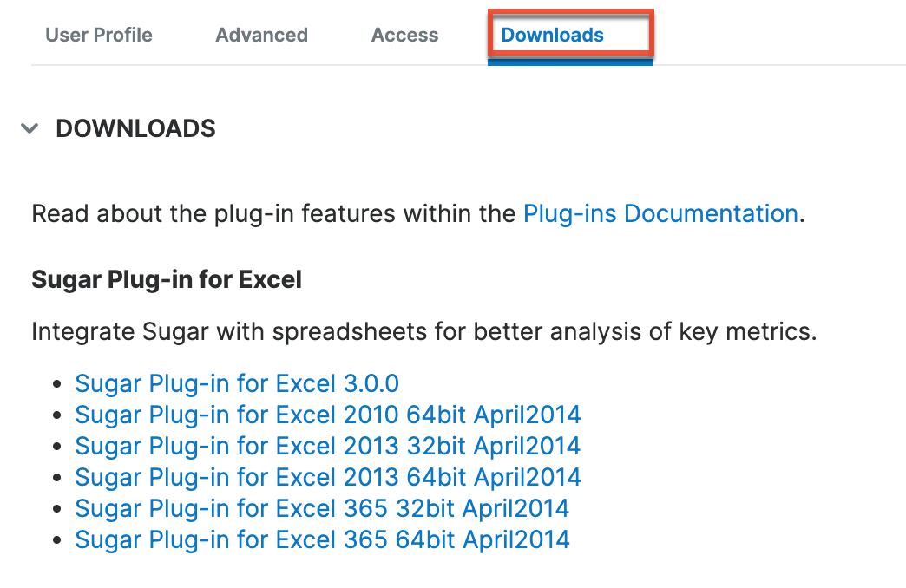This screenshot has width=906, height=588.
Task: Click the bullet next to Excel 3.0.0
Action: 57,383
